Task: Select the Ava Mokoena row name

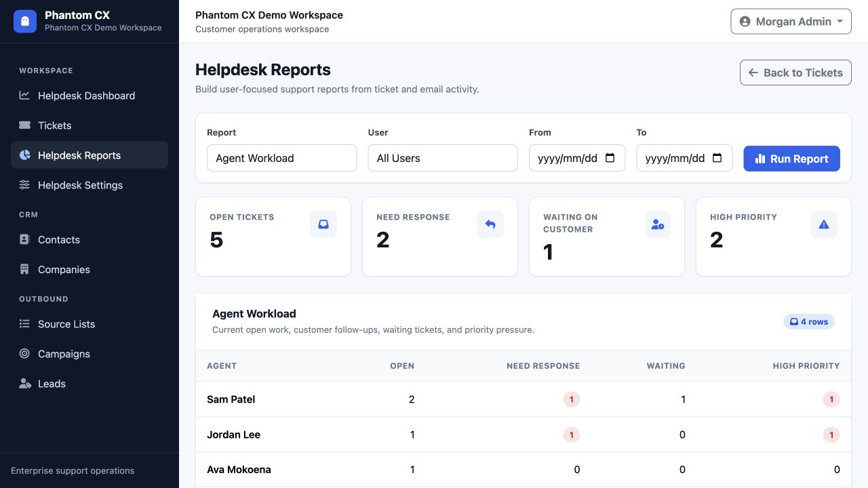Action: click(x=239, y=470)
